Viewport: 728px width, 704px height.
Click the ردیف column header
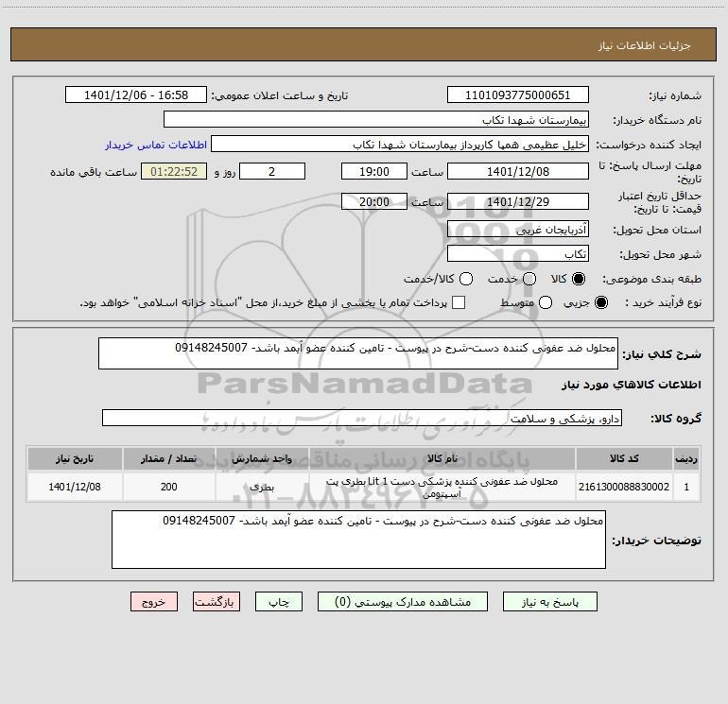(x=686, y=459)
